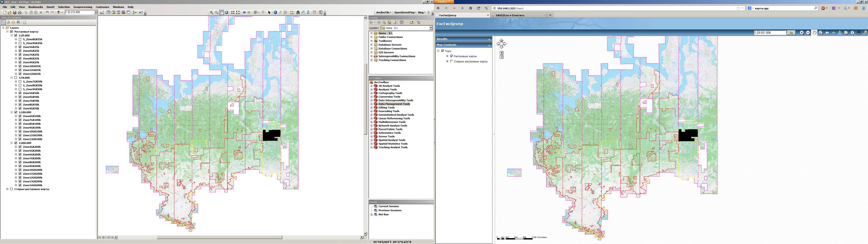Expand the Toolboxes node in Catalog
Screen dimensions: 868x244
tap(371, 41)
